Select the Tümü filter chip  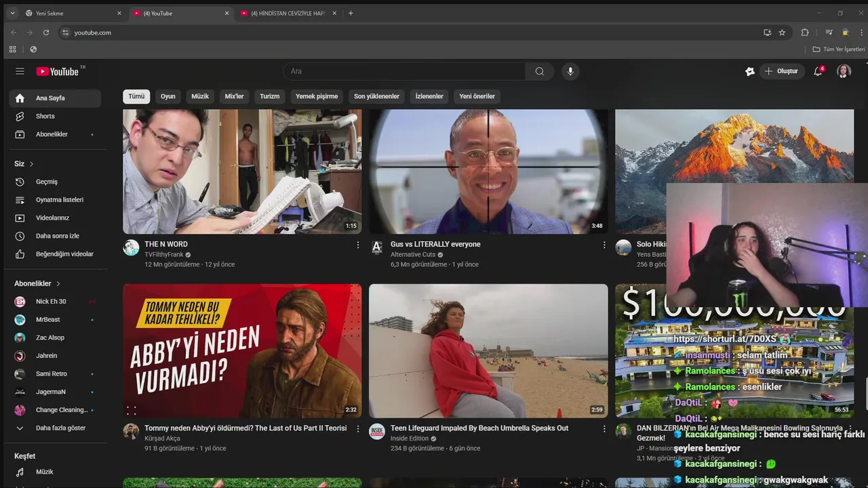(x=136, y=96)
